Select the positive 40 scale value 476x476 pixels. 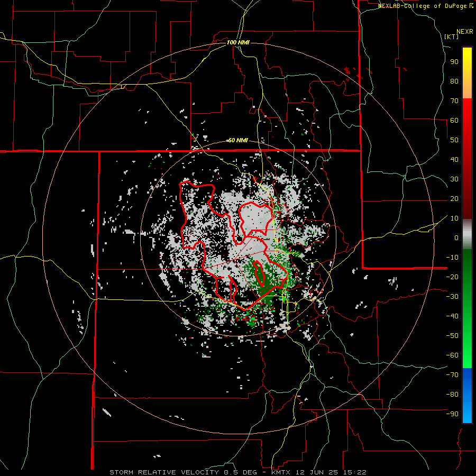point(454,159)
